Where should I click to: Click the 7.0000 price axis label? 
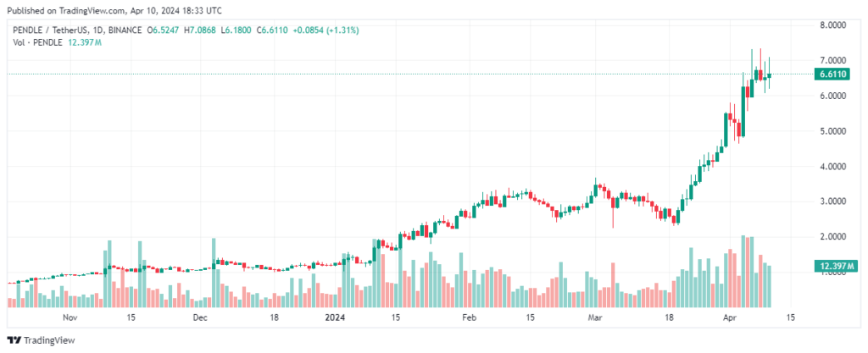click(x=834, y=60)
